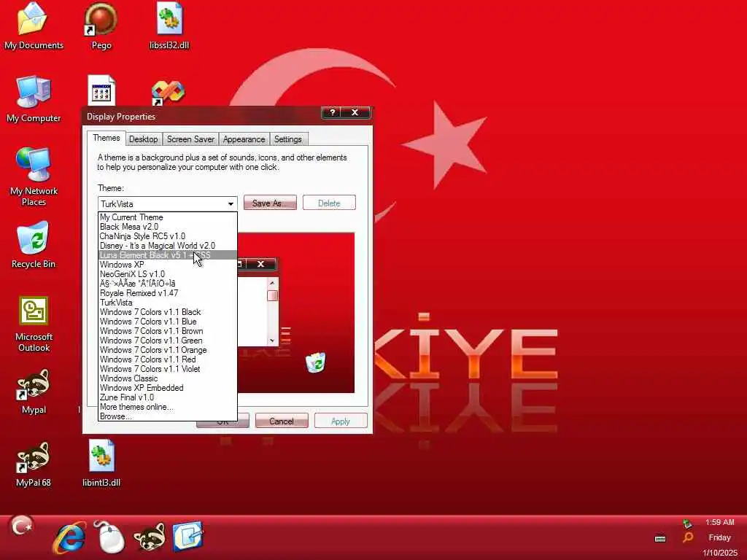The width and height of the screenshot is (747, 560).
Task: Choose Windows 7 Colors v1.1 Blue
Action: 167,322
